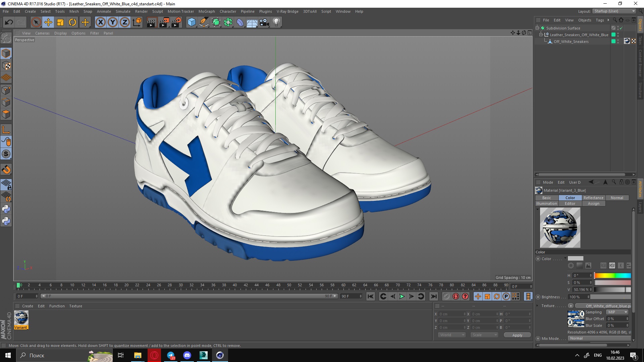Expand the Texture disclosure triangle
Image resolution: width=644 pixels, height=362 pixels.
pyautogui.click(x=537, y=306)
